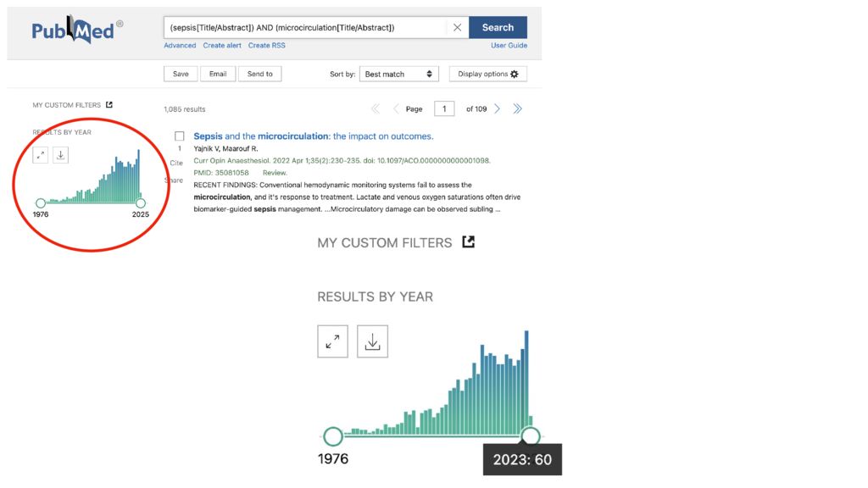This screenshot has height=488, width=868.
Task: Download small results-by-year chart data
Action: point(60,155)
